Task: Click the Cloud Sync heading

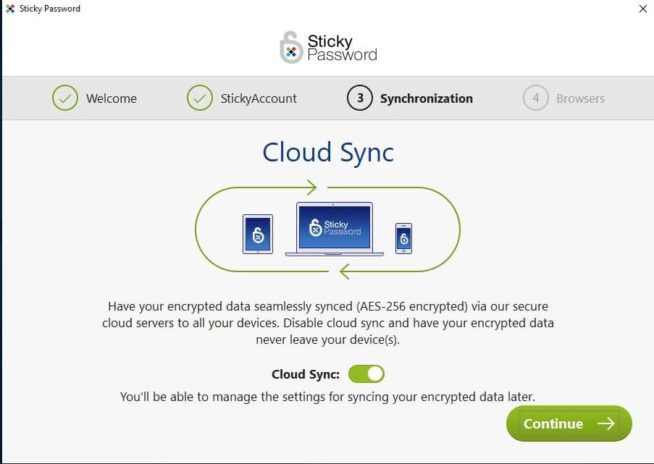Action: pos(328,153)
